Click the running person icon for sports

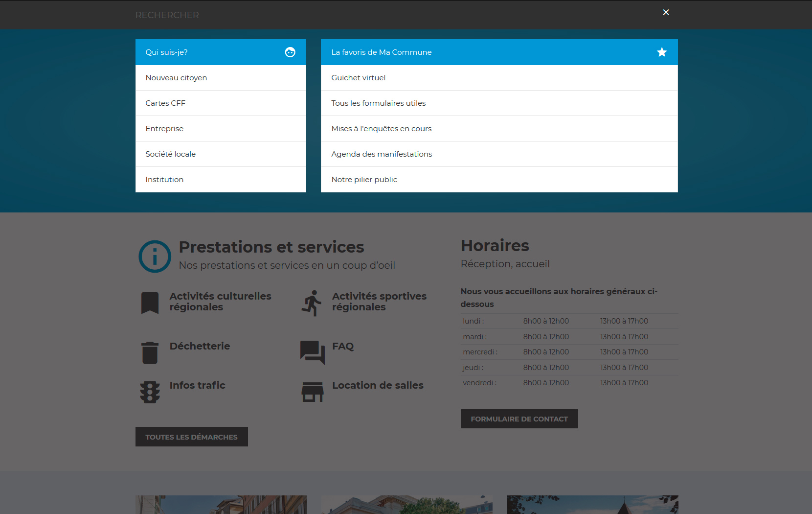(x=312, y=303)
